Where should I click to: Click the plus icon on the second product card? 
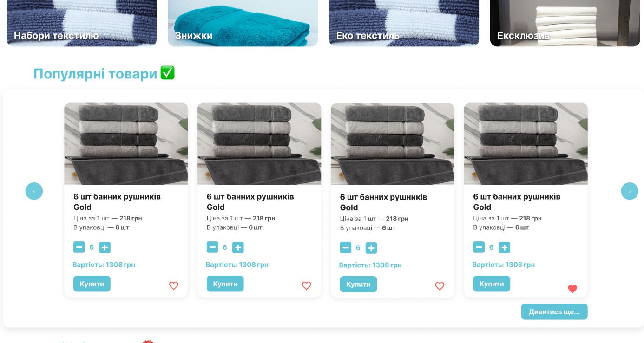click(238, 247)
